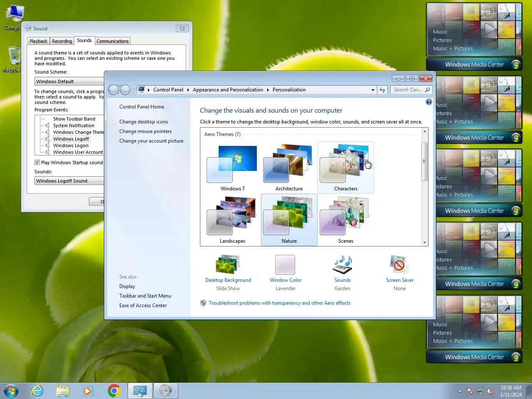Click the Start orb on taskbar

(x=11, y=391)
